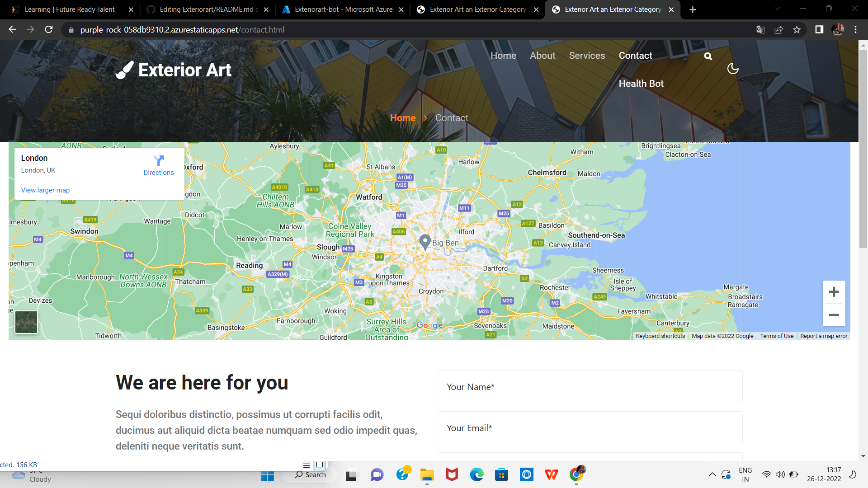The image size is (868, 488).
Task: Zoom out the map with the minus button
Action: [834, 315]
